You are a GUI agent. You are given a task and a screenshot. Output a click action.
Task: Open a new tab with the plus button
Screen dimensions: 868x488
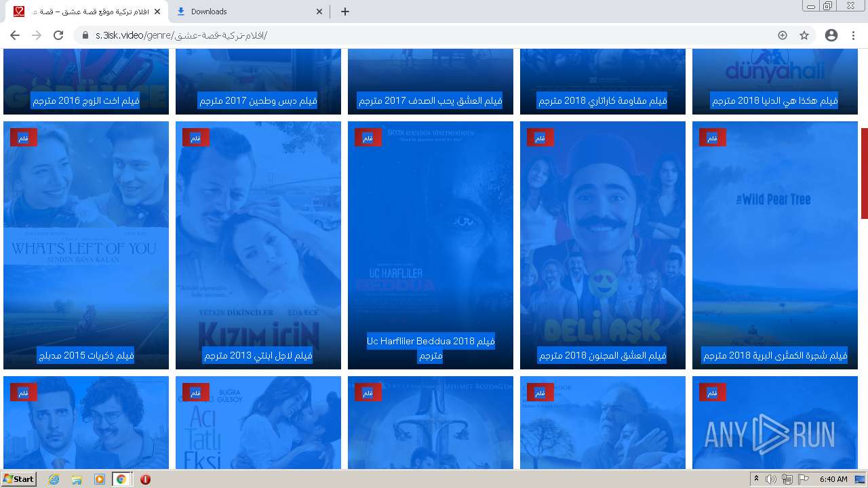pyautogui.click(x=344, y=12)
